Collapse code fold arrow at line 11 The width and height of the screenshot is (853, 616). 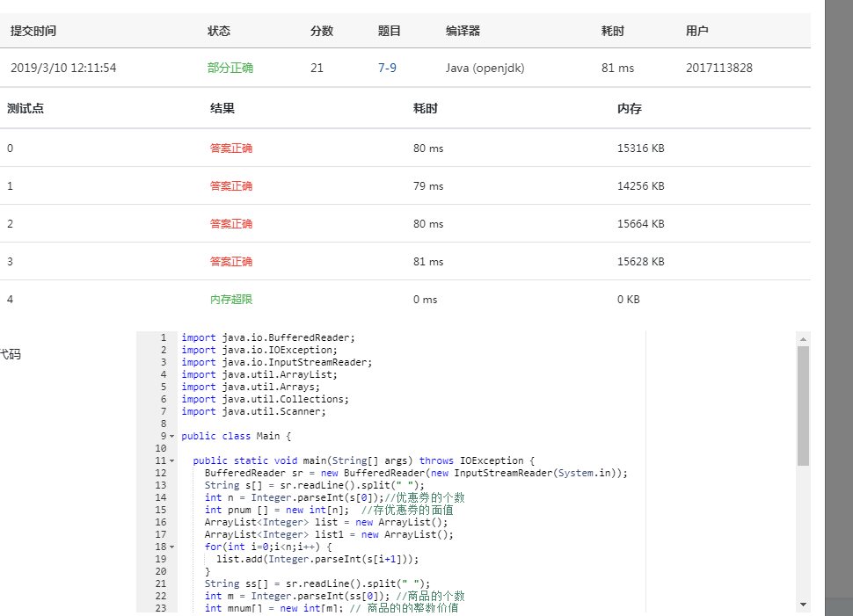(x=171, y=461)
